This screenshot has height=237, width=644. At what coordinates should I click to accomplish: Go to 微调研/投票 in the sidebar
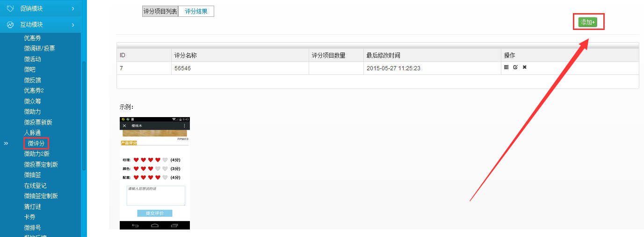39,48
